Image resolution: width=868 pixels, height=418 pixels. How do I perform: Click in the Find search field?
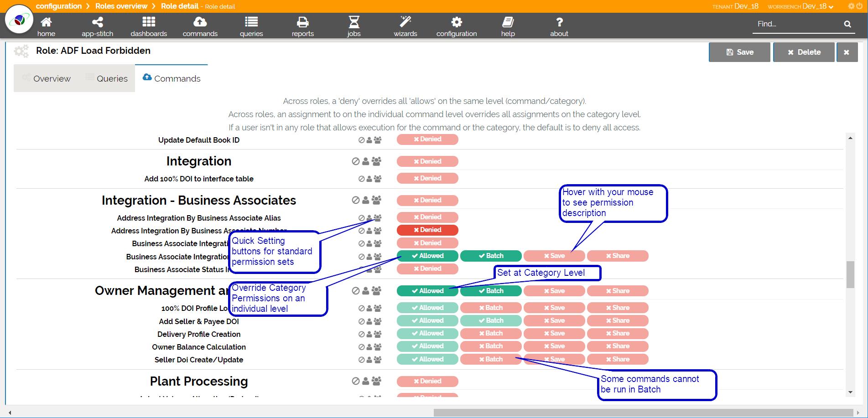pos(796,24)
